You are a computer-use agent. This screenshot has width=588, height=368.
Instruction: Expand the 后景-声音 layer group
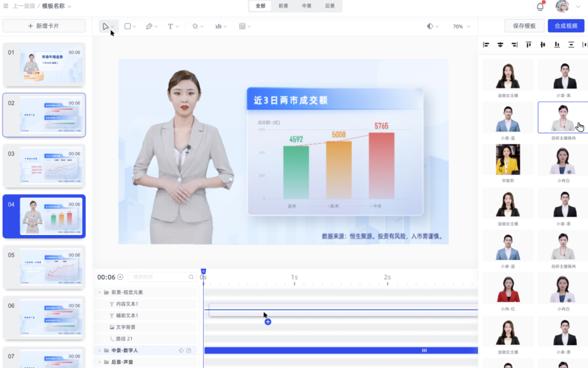[100, 362]
